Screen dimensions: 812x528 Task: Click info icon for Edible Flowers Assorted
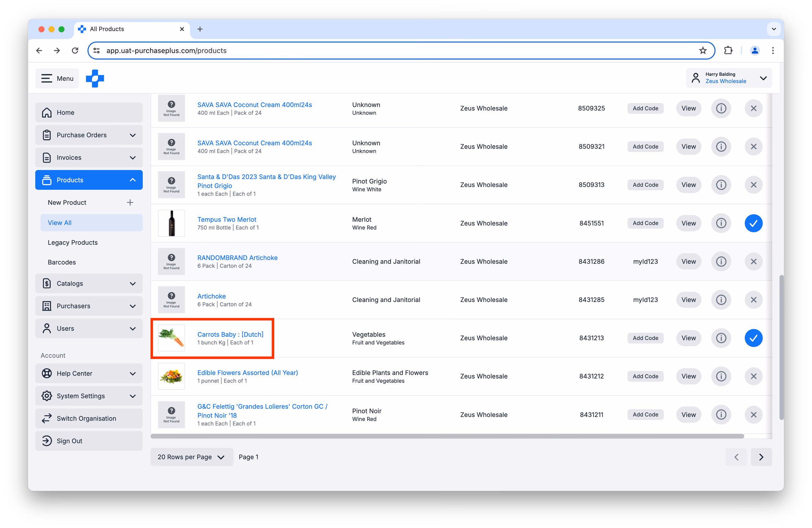coord(721,376)
